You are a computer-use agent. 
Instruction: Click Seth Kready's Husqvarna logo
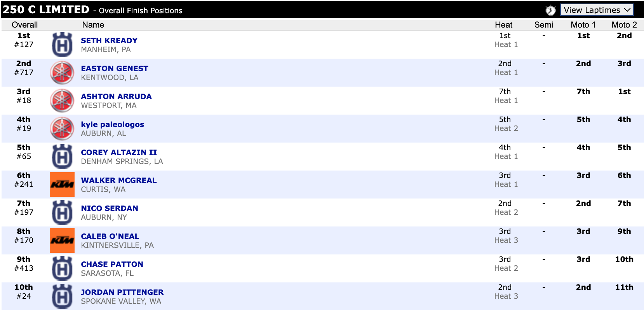coord(62,45)
